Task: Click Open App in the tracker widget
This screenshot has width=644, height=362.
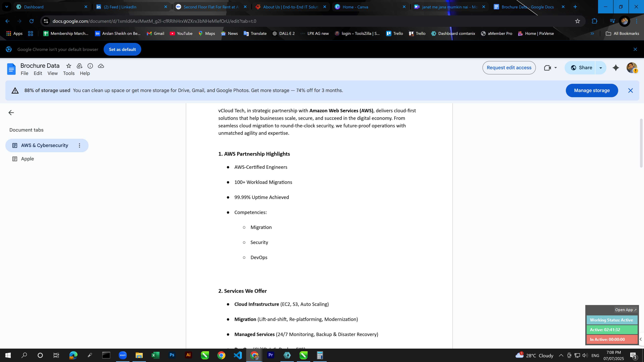Action: click(x=626, y=310)
